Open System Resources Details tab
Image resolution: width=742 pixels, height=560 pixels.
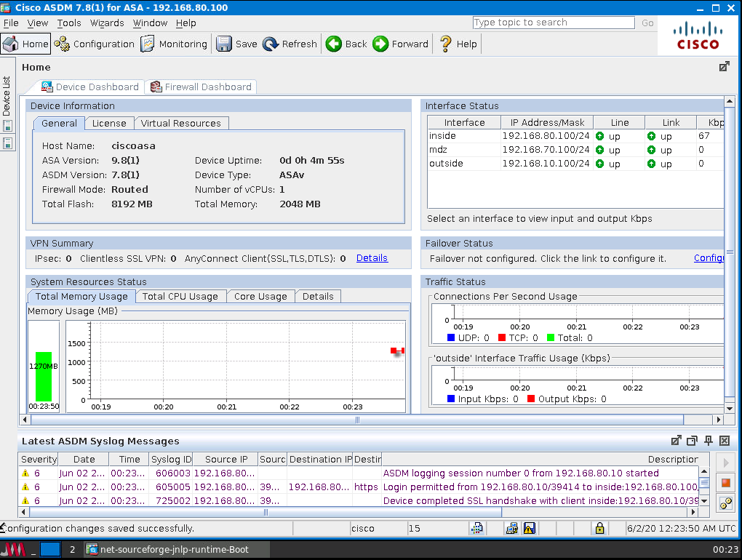318,296
